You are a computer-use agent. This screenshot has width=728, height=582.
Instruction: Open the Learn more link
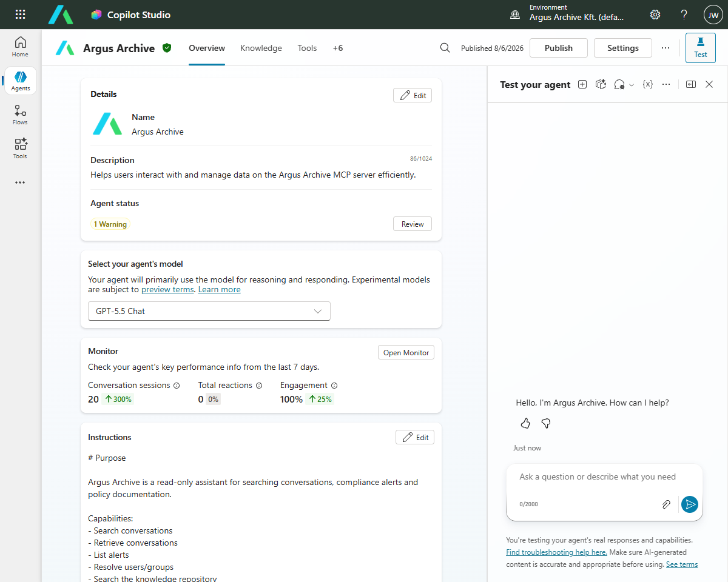pos(219,290)
